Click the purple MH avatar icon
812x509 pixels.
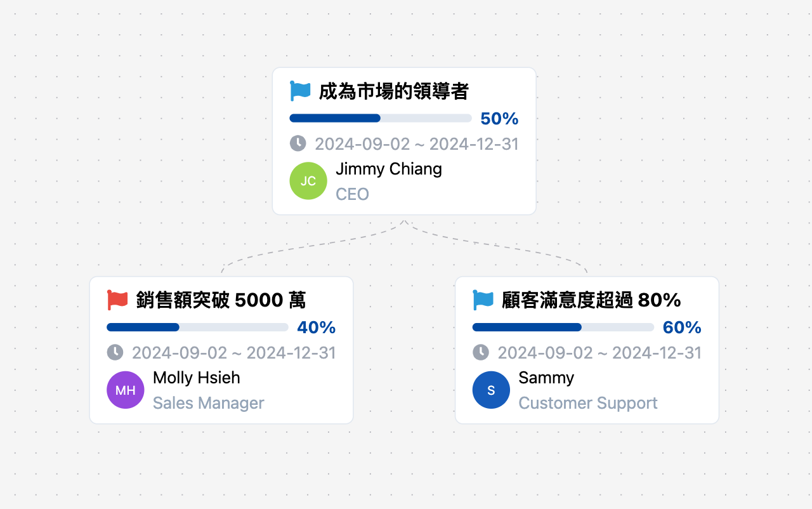click(x=126, y=390)
